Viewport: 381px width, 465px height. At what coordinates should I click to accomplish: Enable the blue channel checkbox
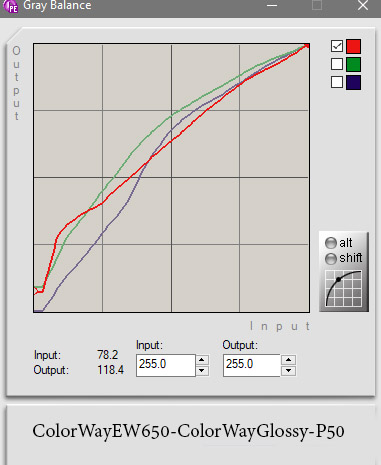point(337,82)
